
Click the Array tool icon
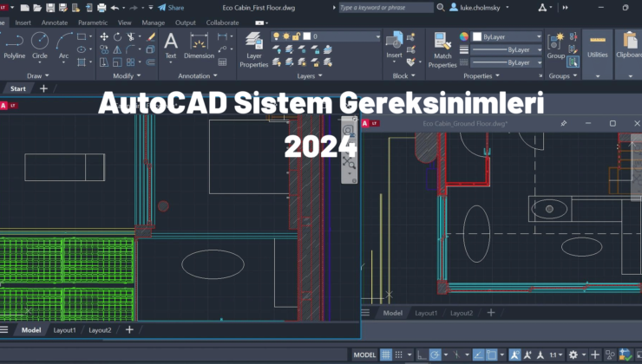pyautogui.click(x=131, y=62)
